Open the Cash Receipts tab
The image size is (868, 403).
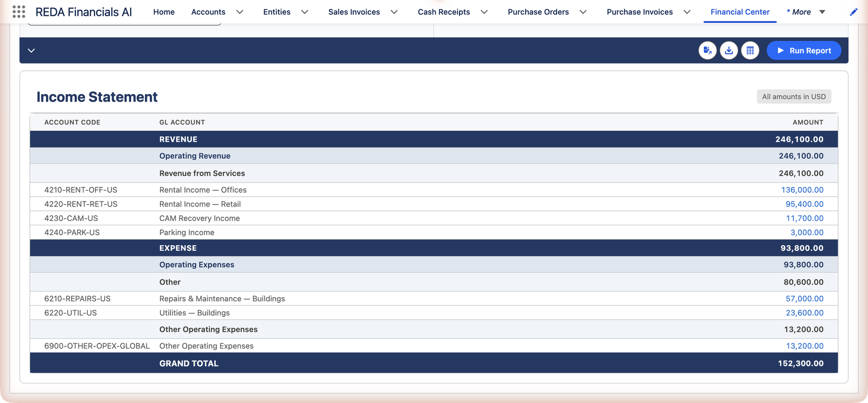pyautogui.click(x=444, y=12)
